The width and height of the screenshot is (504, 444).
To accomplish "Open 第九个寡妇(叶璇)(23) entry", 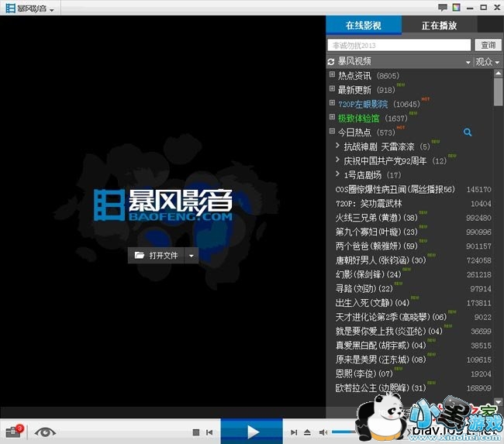I will 413,232.
